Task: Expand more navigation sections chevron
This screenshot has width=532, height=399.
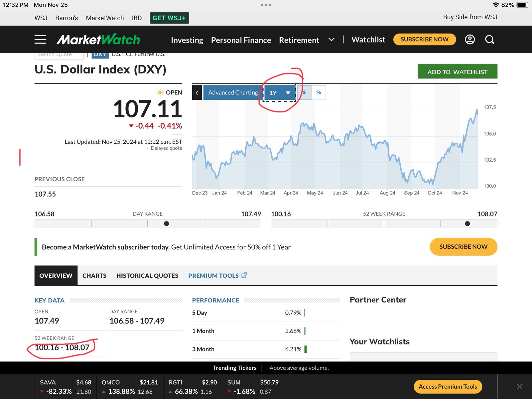Action: click(x=331, y=40)
